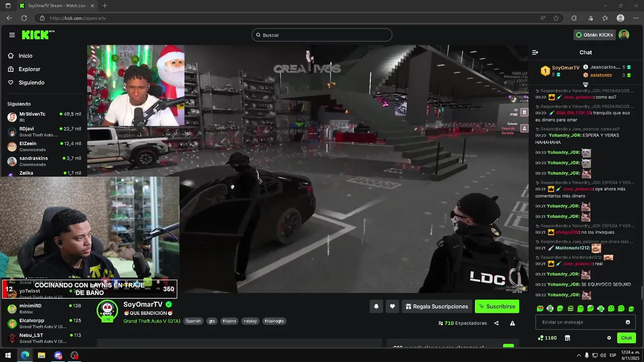644x362 pixels.
Task: Open Edge profile icon
Action: (x=620, y=18)
